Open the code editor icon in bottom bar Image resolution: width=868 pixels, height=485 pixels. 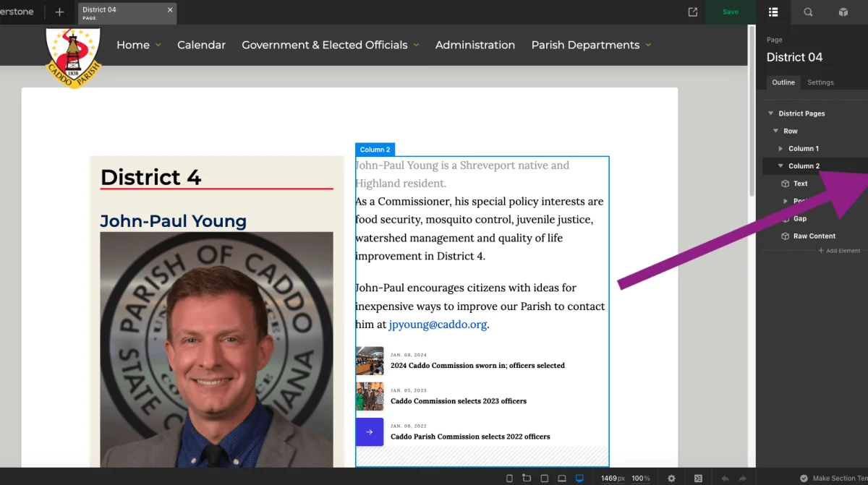(x=698, y=478)
